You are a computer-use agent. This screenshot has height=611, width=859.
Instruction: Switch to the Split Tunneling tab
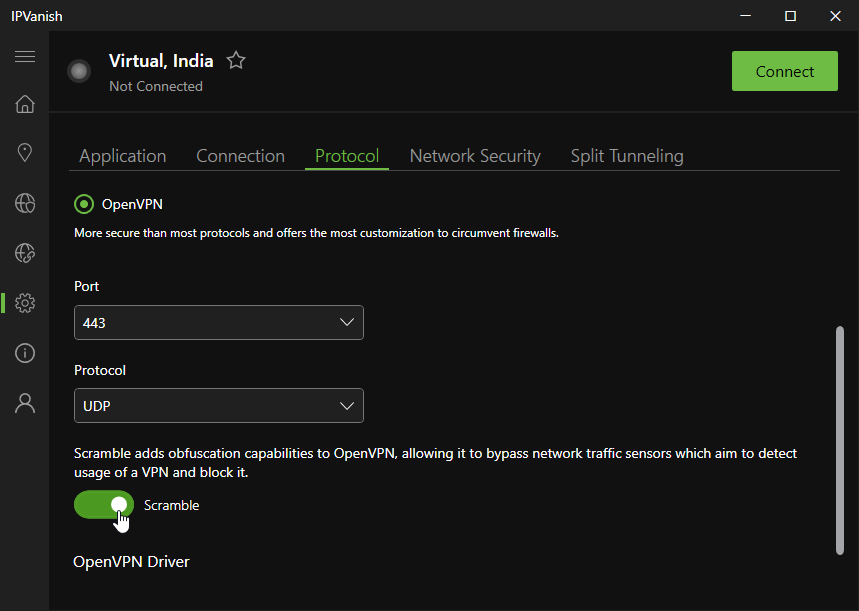click(627, 156)
